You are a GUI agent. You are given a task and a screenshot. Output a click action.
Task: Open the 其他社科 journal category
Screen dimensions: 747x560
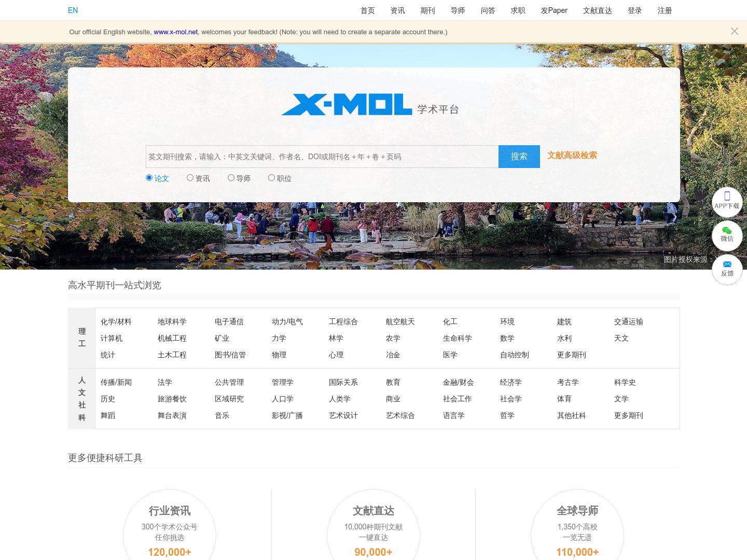coord(572,415)
